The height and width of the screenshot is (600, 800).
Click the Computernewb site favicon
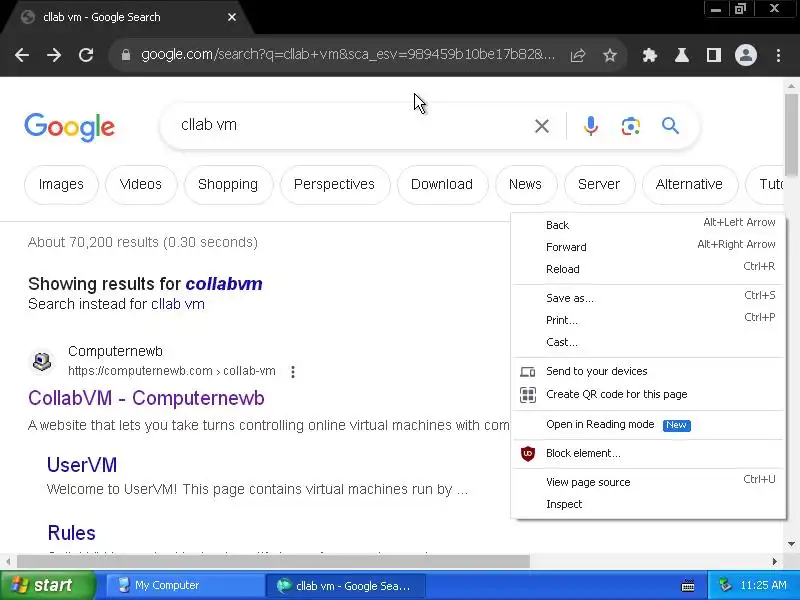pos(42,361)
